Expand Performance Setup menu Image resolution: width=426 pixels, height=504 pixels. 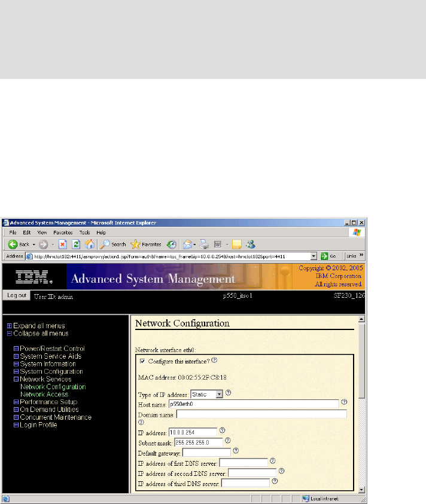pyautogui.click(x=16, y=402)
